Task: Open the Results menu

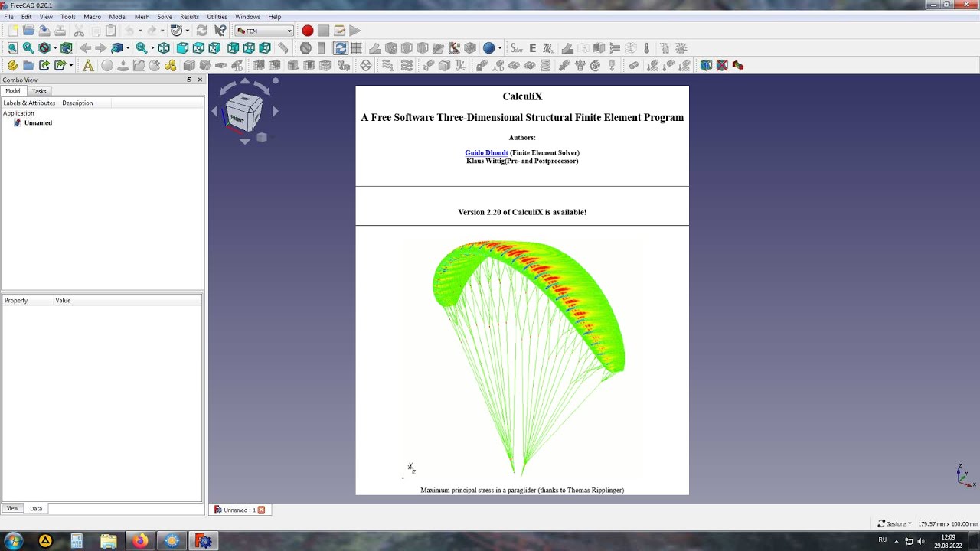Action: coord(189,16)
